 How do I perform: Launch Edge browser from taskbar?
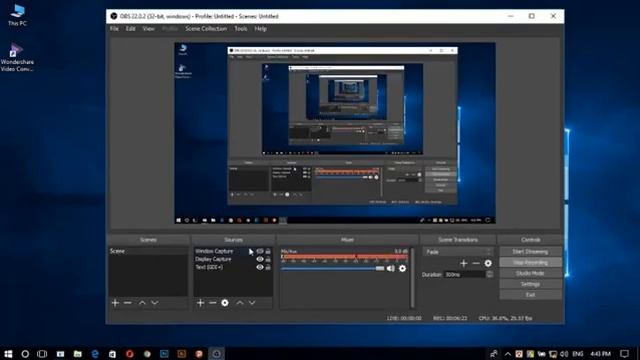95,354
